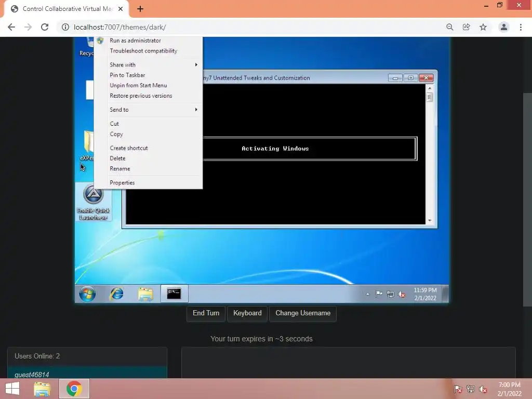Minimize the Tweaks and Customization console window
The image size is (532, 399).
(395, 78)
